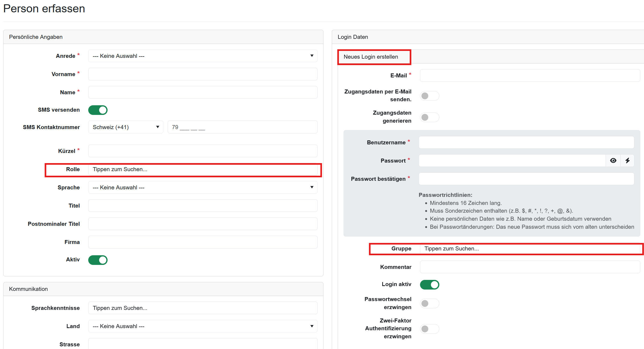Open the Land dropdown

tap(203, 326)
